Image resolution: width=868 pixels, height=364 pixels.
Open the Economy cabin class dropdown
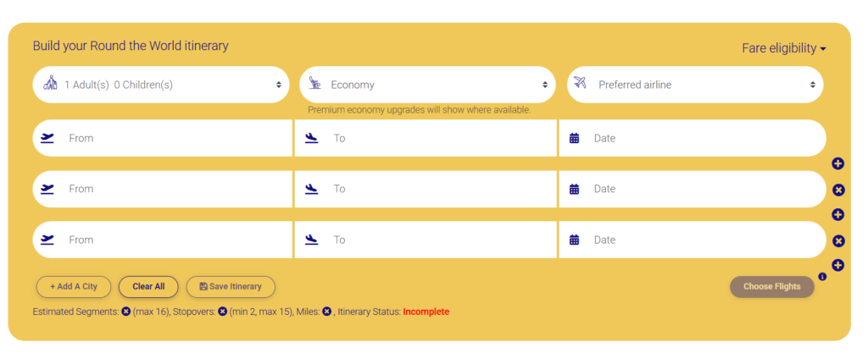pyautogui.click(x=427, y=85)
